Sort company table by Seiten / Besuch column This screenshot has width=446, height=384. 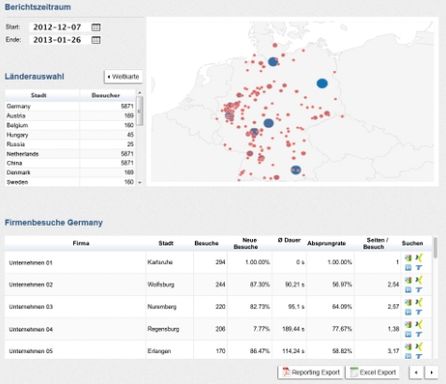[377, 243]
